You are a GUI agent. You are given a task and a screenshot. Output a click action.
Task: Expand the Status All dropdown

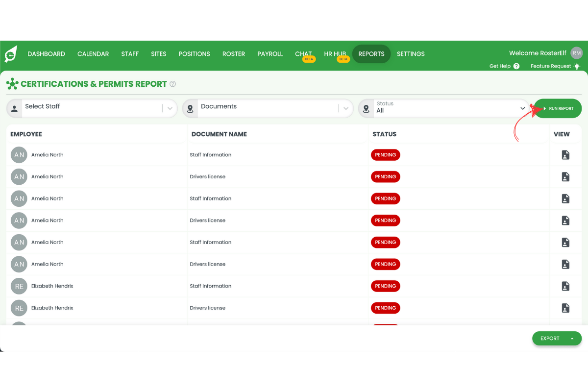[x=522, y=108]
